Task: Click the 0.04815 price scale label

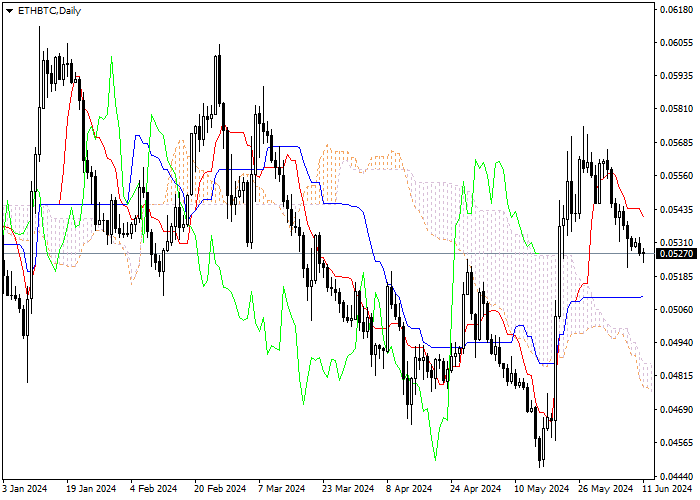Action: [676, 375]
